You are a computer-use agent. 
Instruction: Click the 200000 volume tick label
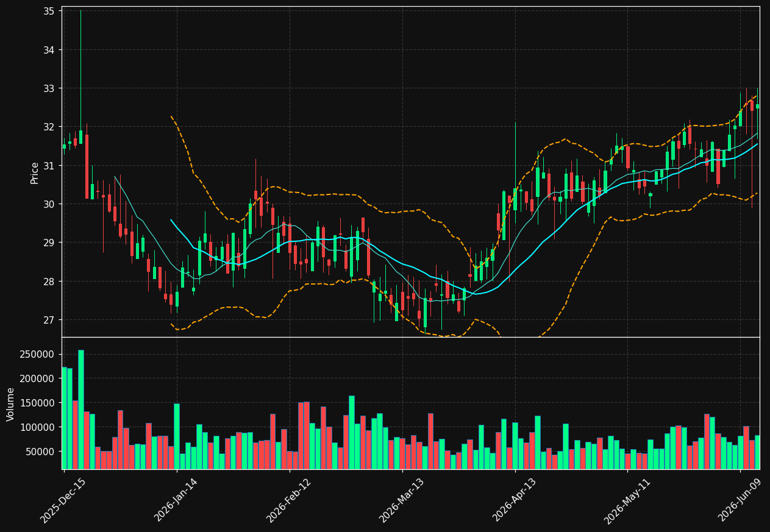pos(38,378)
